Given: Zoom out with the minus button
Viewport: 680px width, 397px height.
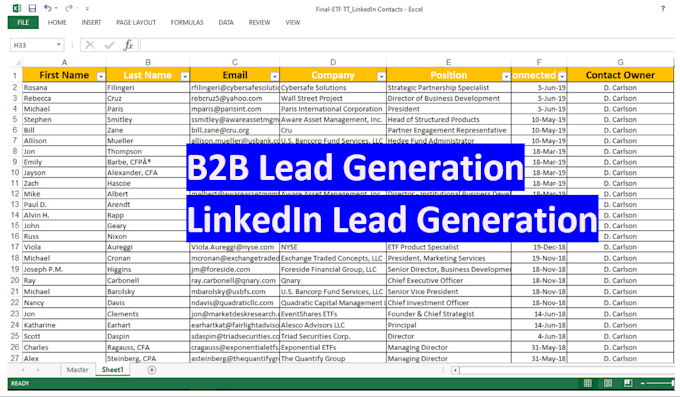Looking at the screenshot, I should coord(643,383).
